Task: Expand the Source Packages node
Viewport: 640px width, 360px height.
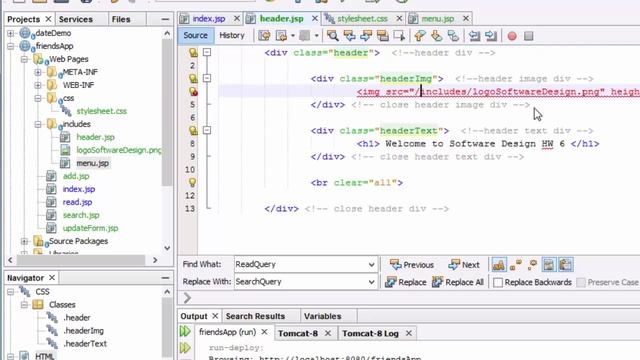Action: click(x=24, y=241)
